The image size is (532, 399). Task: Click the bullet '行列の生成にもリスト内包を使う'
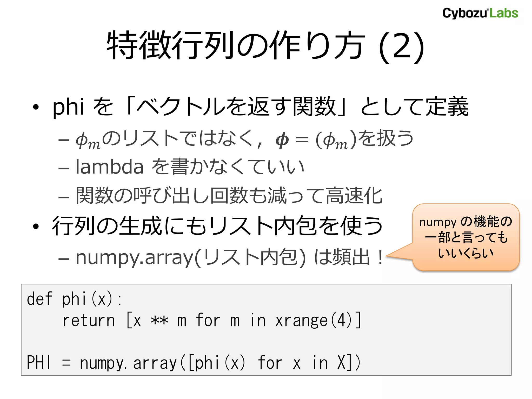217,226
